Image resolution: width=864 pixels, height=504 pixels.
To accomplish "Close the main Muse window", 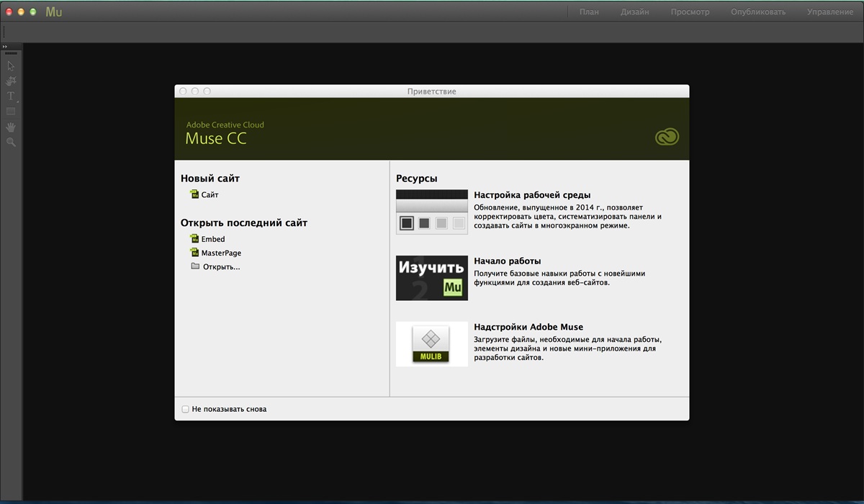I will pos(9,12).
